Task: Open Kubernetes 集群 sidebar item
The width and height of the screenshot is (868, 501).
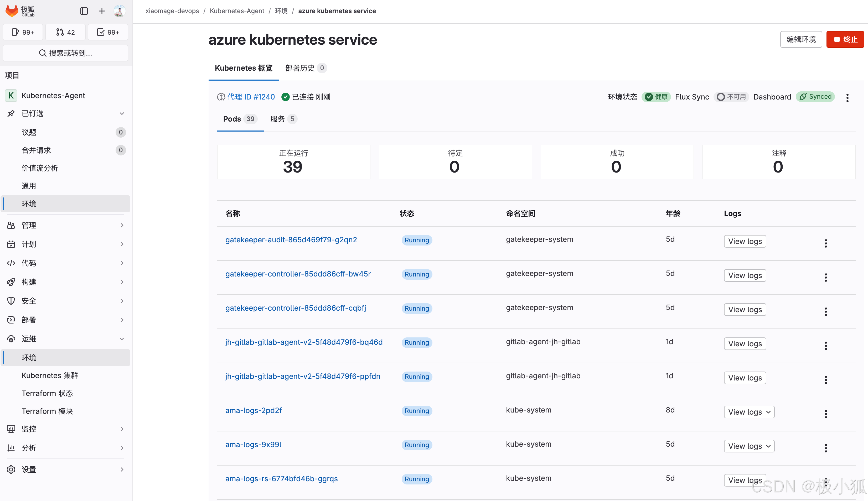Action: coord(65,375)
